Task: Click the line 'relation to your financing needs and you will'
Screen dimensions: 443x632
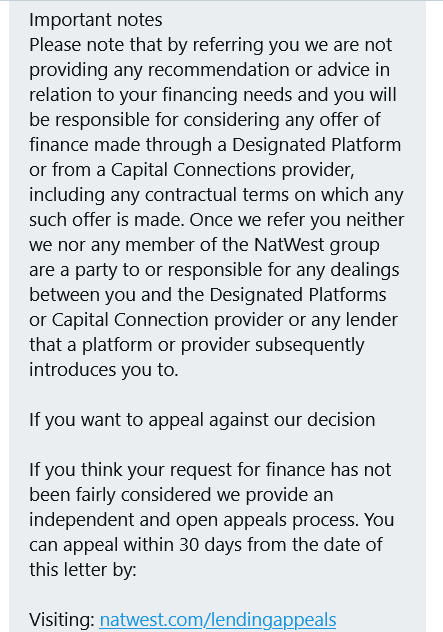Action: point(213,95)
